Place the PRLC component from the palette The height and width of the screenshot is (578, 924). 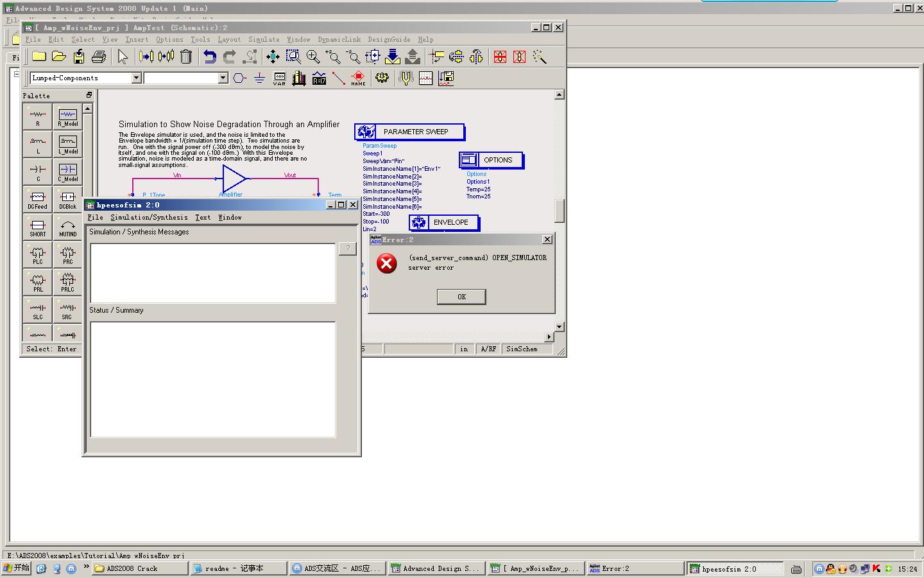pos(67,282)
